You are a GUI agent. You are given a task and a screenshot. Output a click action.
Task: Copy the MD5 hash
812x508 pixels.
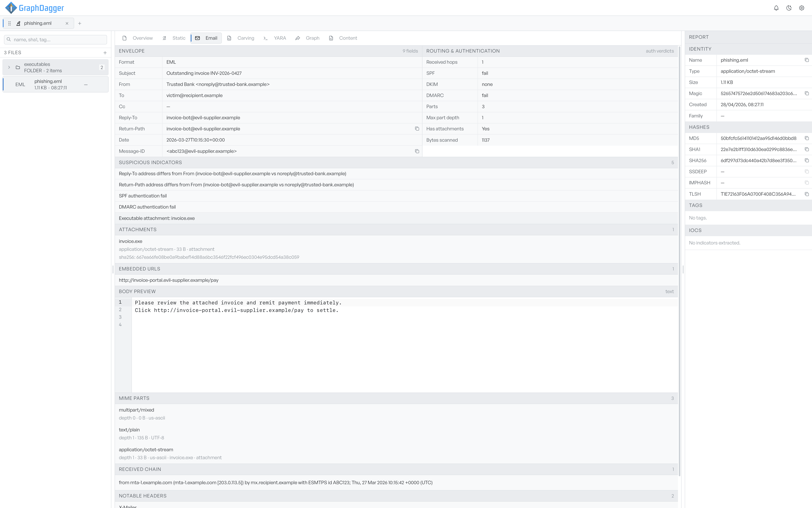(807, 139)
